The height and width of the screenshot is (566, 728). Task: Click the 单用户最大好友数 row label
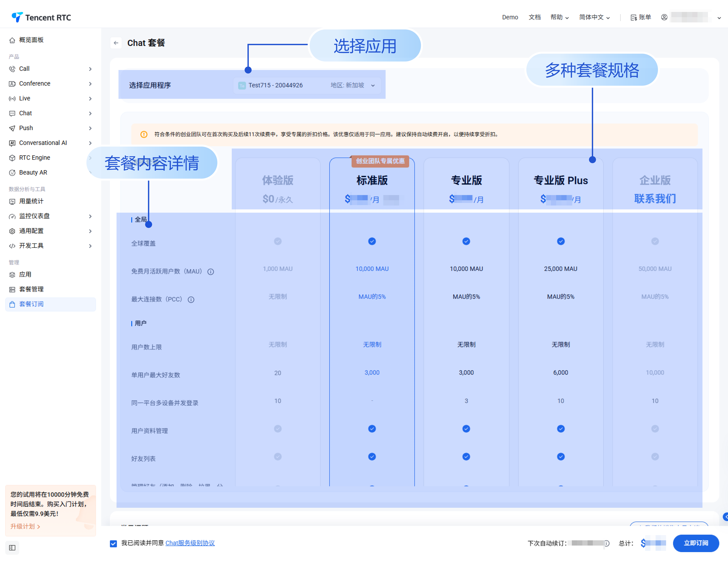(156, 375)
